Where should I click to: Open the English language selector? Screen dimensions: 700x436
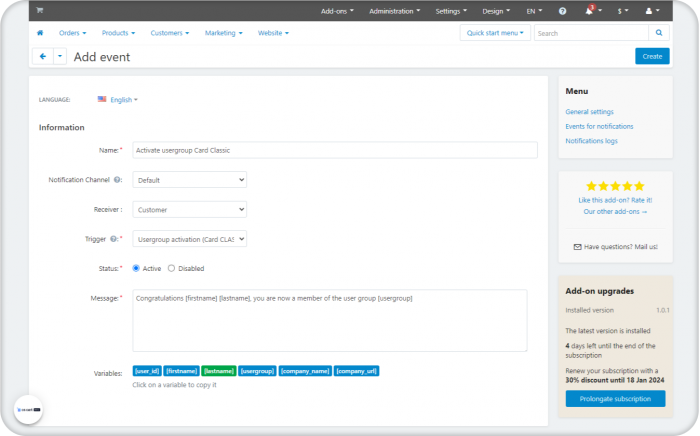click(x=124, y=100)
